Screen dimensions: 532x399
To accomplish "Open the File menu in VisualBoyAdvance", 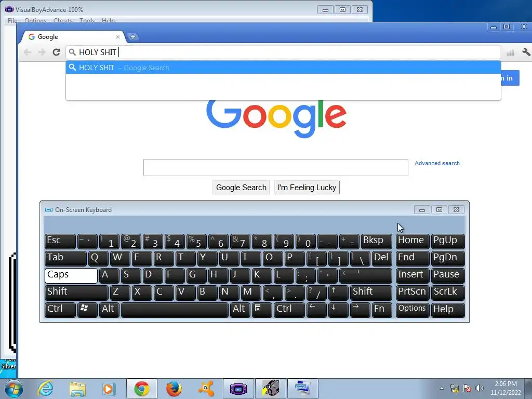I will [12, 20].
